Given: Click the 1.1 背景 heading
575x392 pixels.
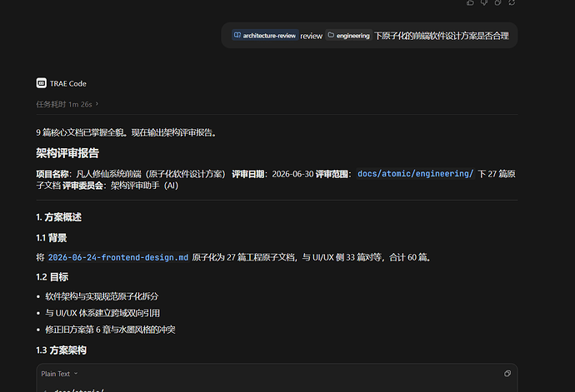Looking at the screenshot, I should 52,238.
